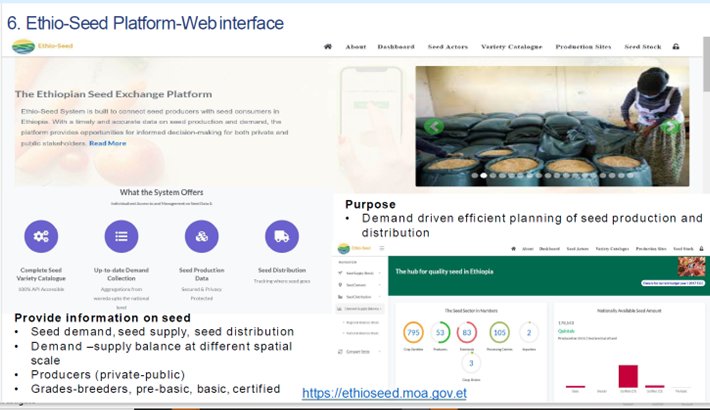This screenshot has height=410, width=710.
Task: Click the Ethio-Seed logo on the dashboard page
Action: pyautogui.click(x=355, y=248)
